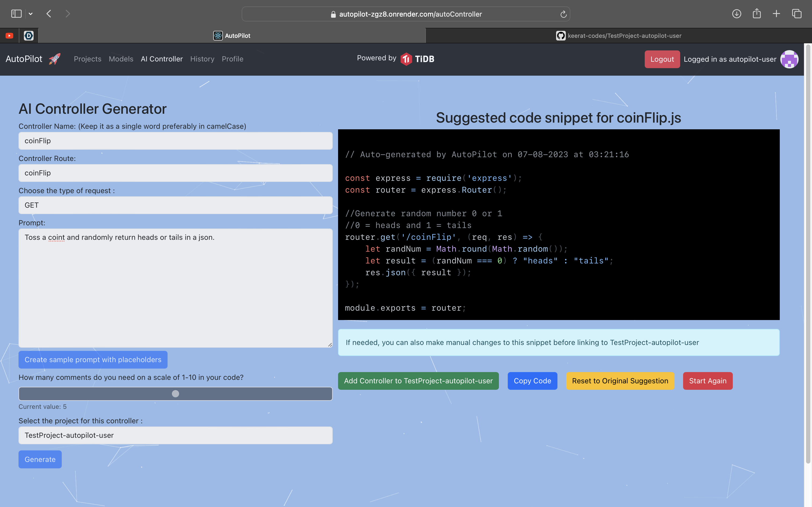Open the History nav menu item

[202, 59]
